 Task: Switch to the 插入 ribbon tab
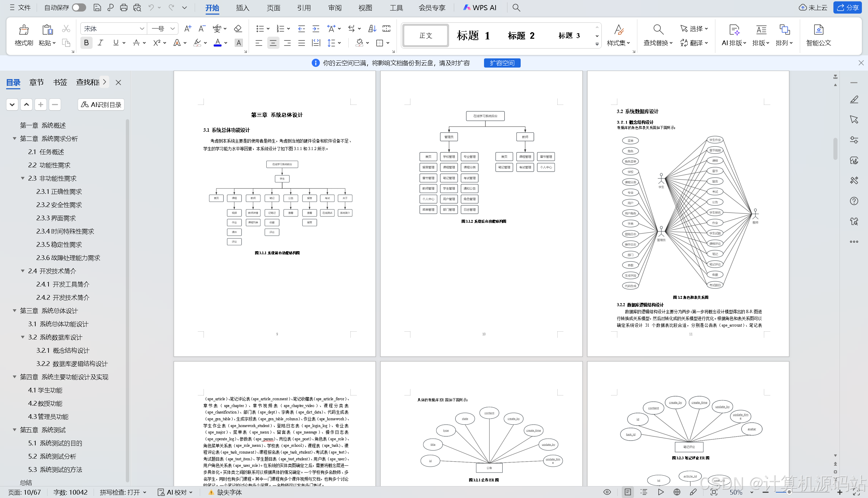(x=242, y=7)
